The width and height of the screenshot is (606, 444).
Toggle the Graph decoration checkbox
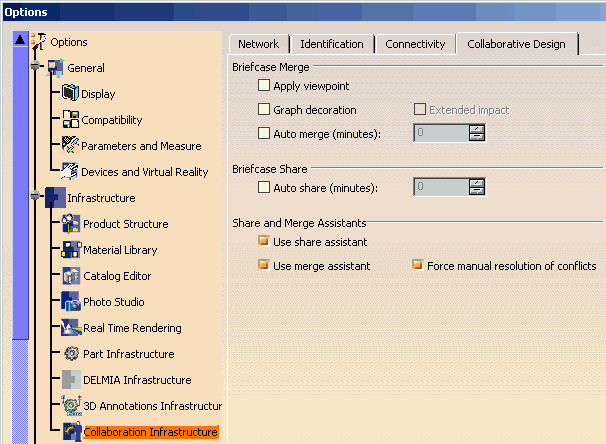pyautogui.click(x=264, y=110)
